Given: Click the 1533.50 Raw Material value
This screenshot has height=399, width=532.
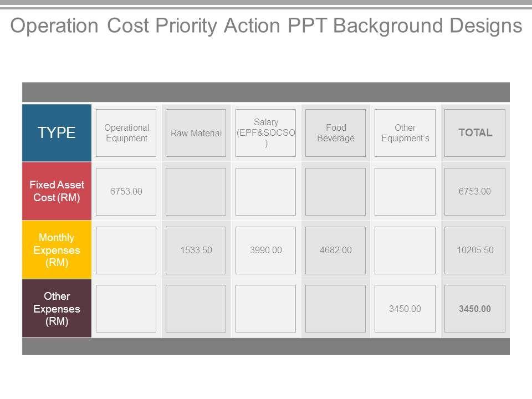Looking at the screenshot, I should pos(196,250).
